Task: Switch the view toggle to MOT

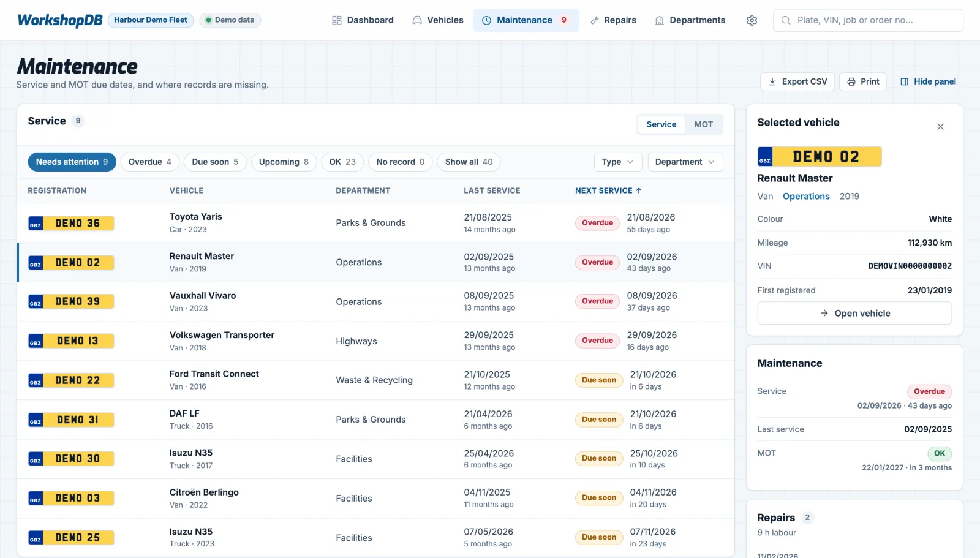Action: point(703,124)
